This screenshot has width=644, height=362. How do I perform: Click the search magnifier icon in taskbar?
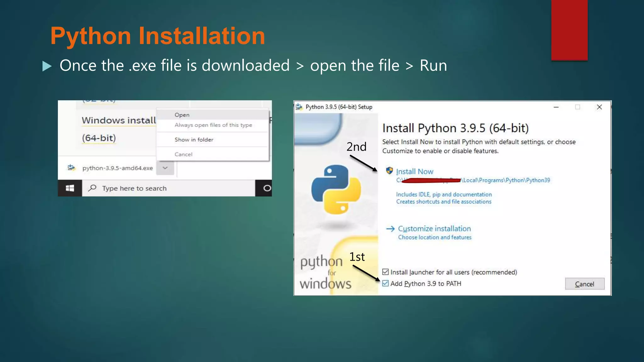(92, 188)
